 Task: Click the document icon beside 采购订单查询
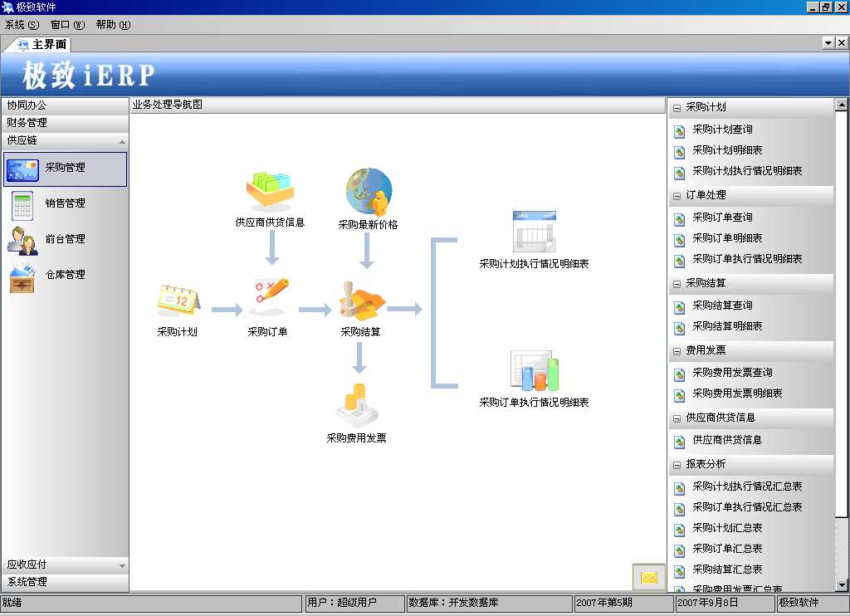pyautogui.click(x=679, y=219)
